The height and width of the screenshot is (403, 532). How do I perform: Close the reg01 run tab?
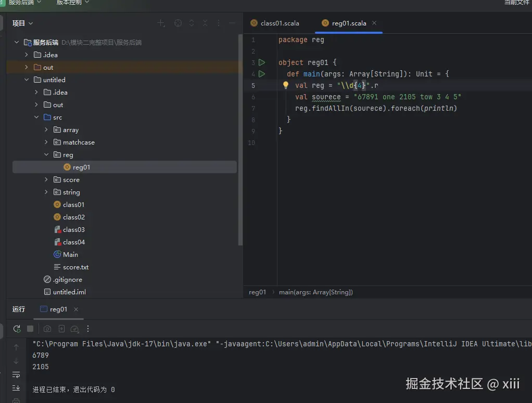(76, 309)
